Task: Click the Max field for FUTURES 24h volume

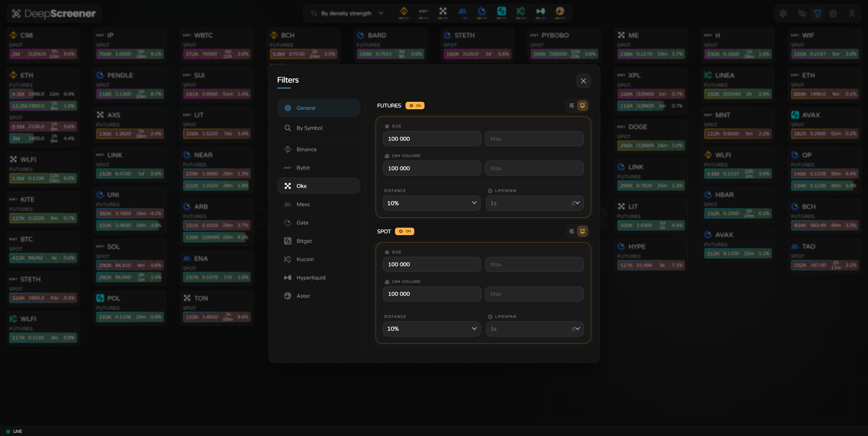Action: coord(534,168)
